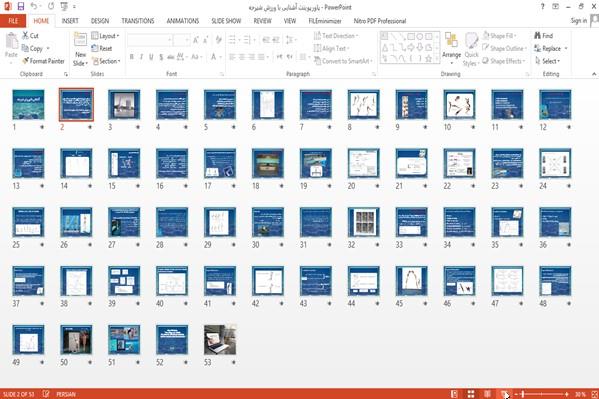Toggle Center paragraph alignment
599x399 pixels.
242,57
